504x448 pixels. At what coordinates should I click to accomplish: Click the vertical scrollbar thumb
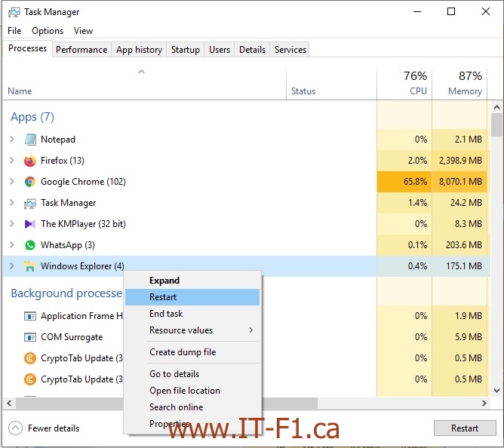[x=497, y=124]
